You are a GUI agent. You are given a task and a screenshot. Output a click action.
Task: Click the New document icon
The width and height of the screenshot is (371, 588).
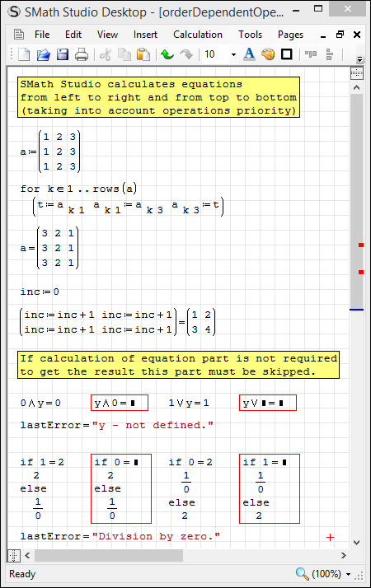click(x=24, y=54)
